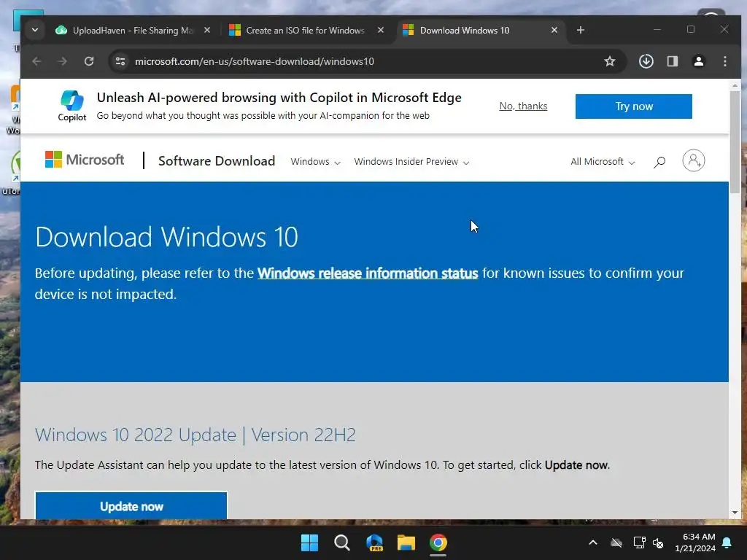
Task: Open Windows release information status link
Action: 368,273
